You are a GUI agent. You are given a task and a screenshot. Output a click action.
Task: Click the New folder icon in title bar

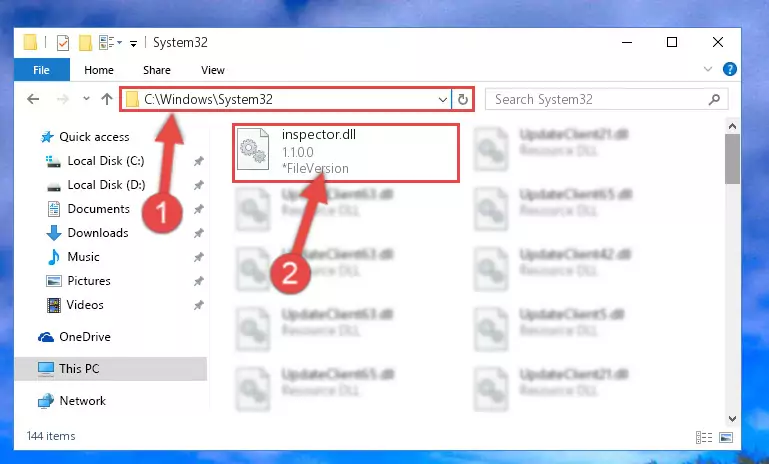85,43
